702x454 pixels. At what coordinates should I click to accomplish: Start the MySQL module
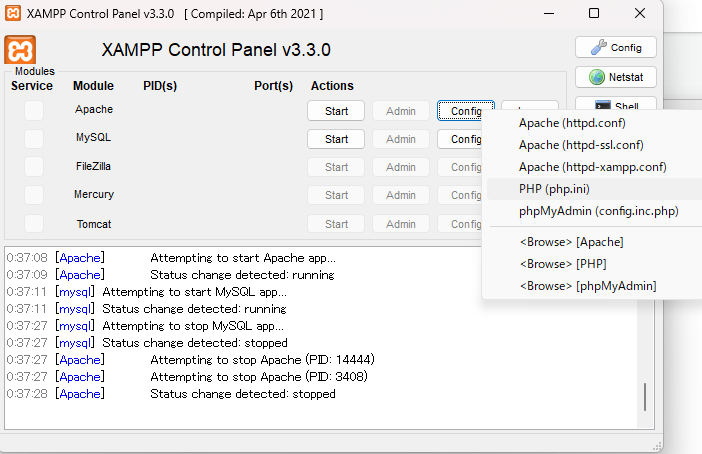pyautogui.click(x=336, y=139)
